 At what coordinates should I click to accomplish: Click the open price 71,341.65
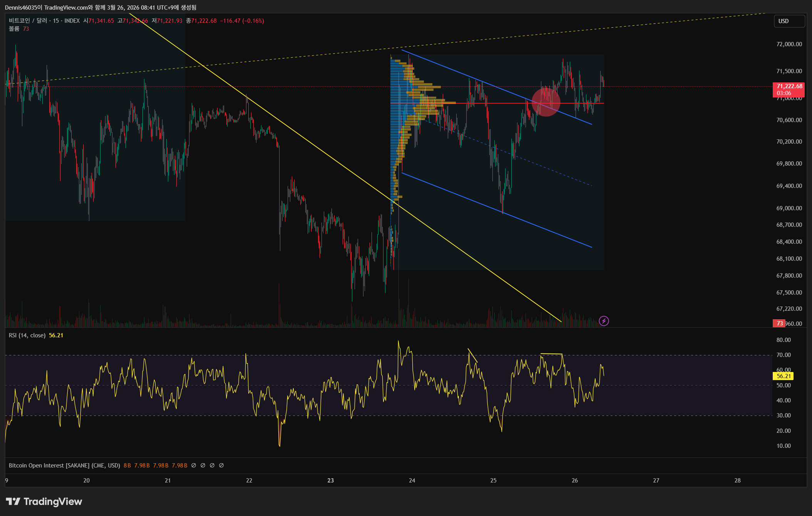click(x=101, y=21)
